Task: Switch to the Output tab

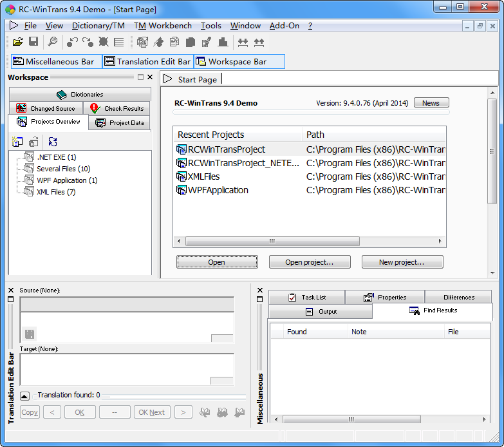Action: click(321, 312)
